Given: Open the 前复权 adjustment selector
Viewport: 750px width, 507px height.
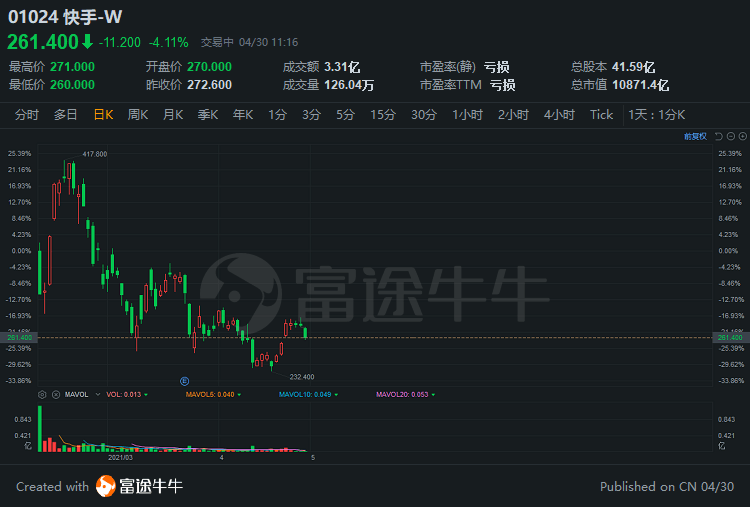Looking at the screenshot, I should 695,136.
